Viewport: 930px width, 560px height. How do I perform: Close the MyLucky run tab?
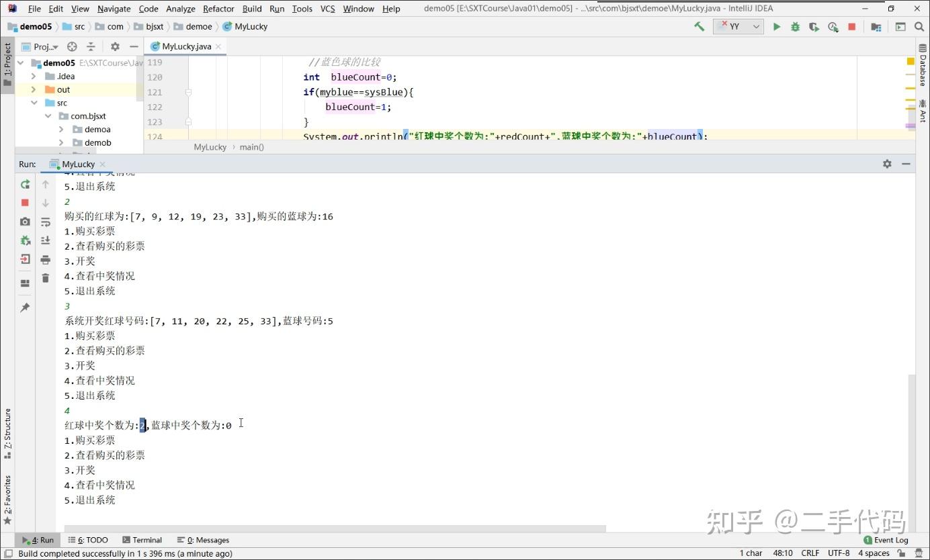pyautogui.click(x=102, y=165)
